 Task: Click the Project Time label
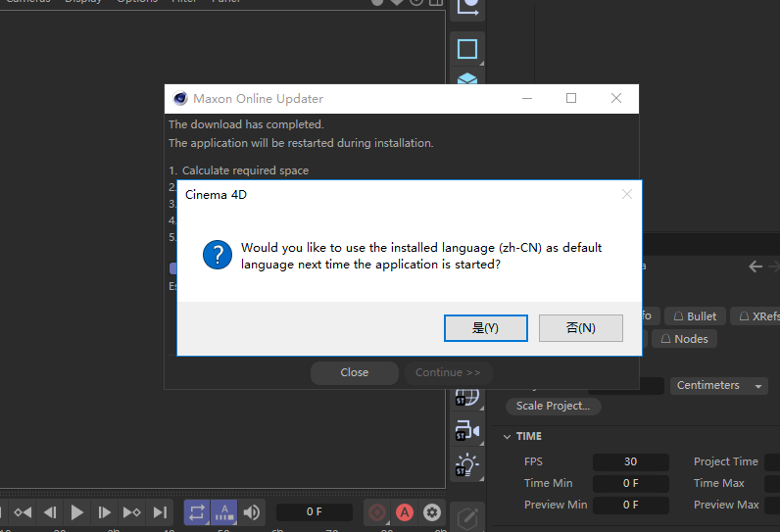coord(726,461)
